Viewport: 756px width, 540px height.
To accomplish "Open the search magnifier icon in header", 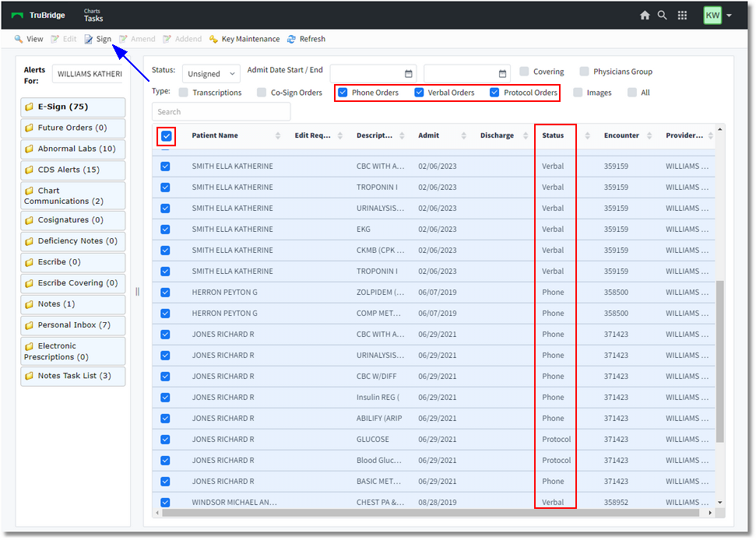I will pyautogui.click(x=663, y=16).
